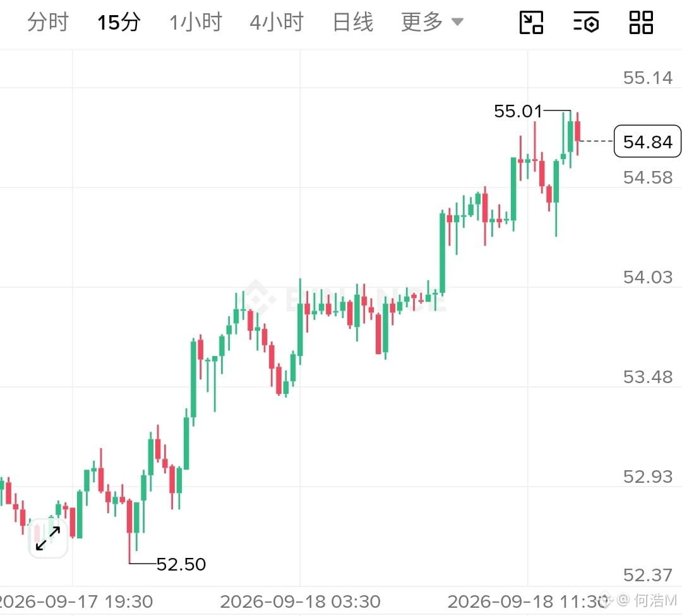Expand the 更多 intervals dropdown
This screenshot has height=616, width=682.
coord(432,22)
